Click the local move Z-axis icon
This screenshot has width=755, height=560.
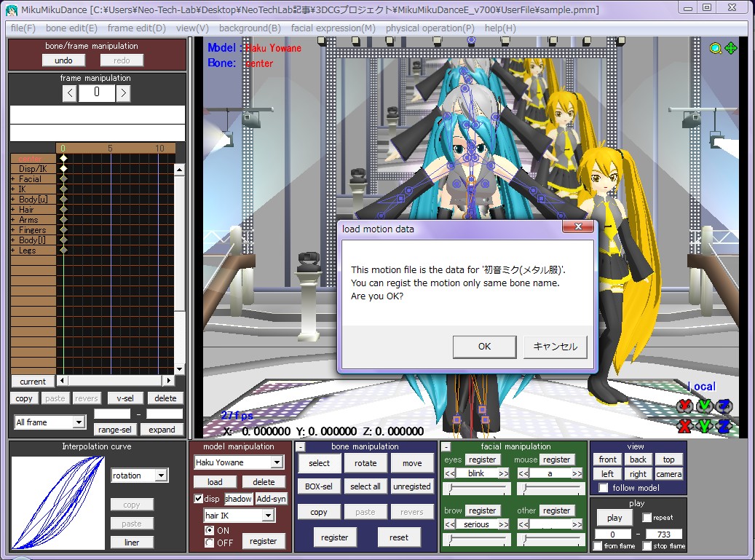[724, 426]
